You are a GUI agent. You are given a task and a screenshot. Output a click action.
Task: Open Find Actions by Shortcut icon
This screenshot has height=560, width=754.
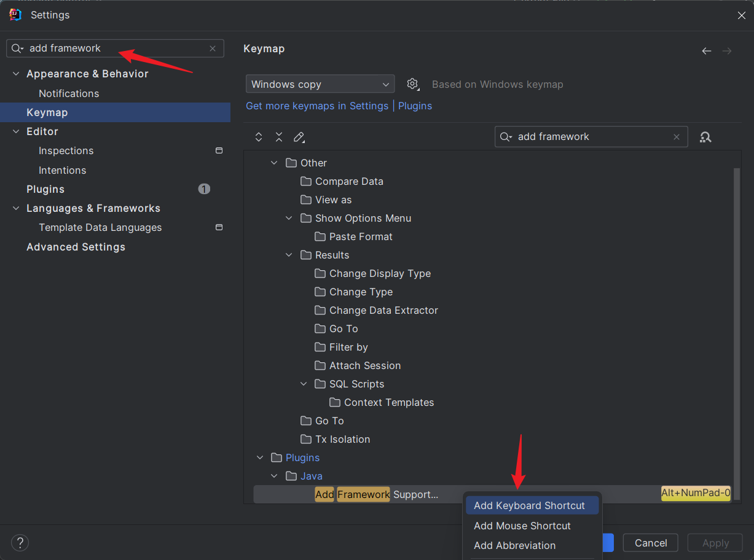[x=705, y=137]
